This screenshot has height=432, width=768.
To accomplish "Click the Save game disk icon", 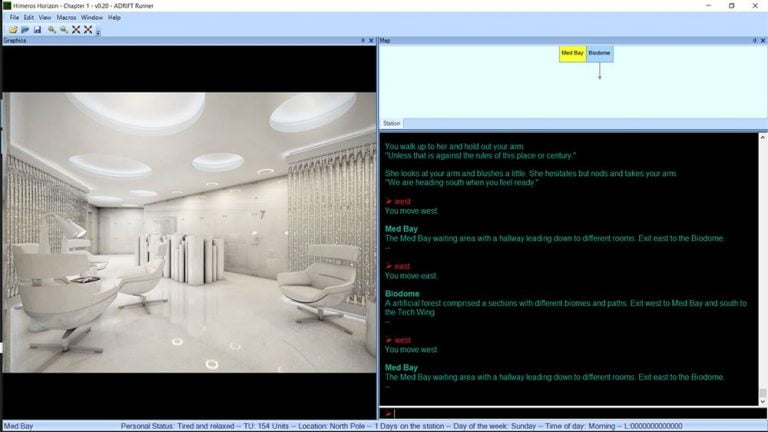I will point(37,30).
